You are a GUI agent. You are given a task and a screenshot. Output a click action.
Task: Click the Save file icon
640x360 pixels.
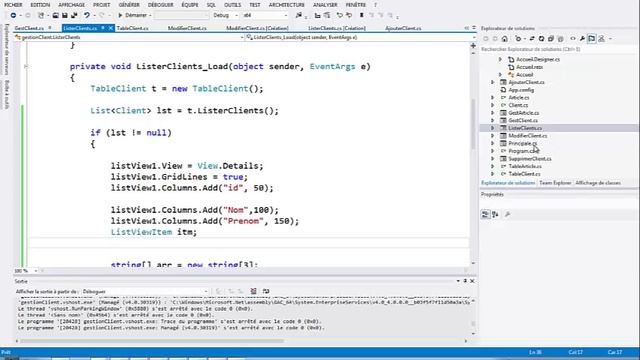click(x=64, y=16)
